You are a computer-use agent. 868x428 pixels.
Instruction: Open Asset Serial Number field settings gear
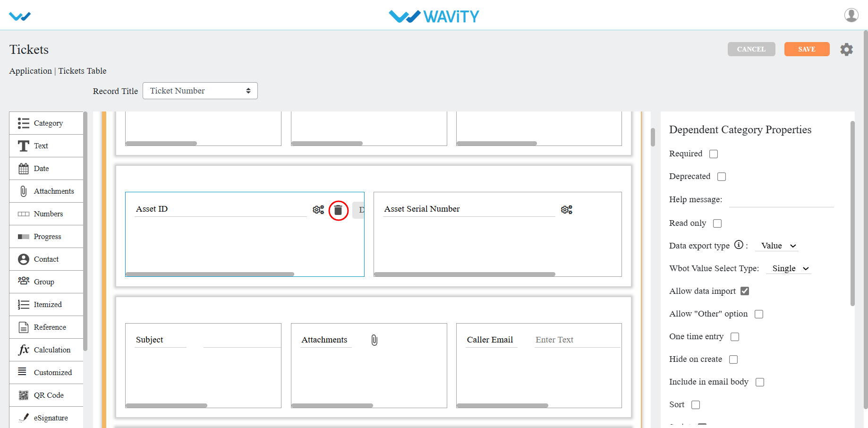pos(567,209)
